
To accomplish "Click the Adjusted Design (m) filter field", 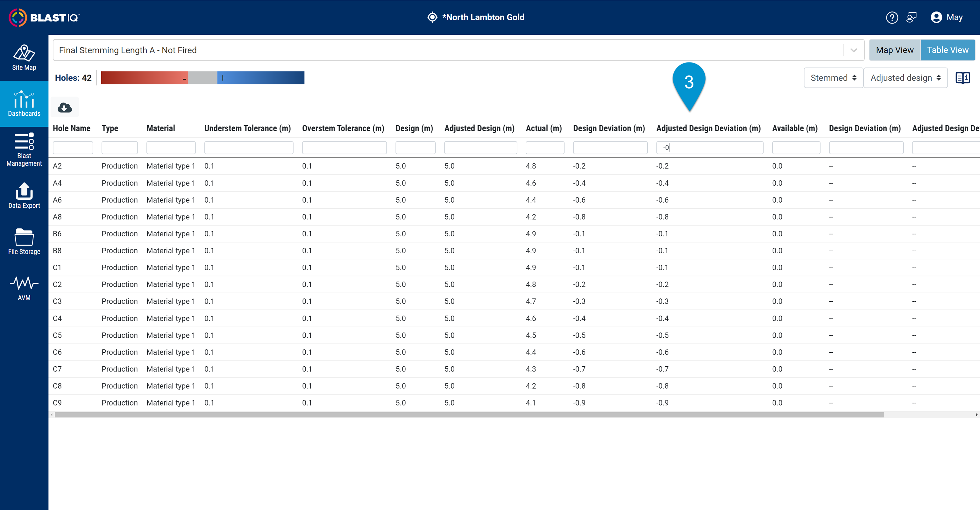I will (480, 148).
